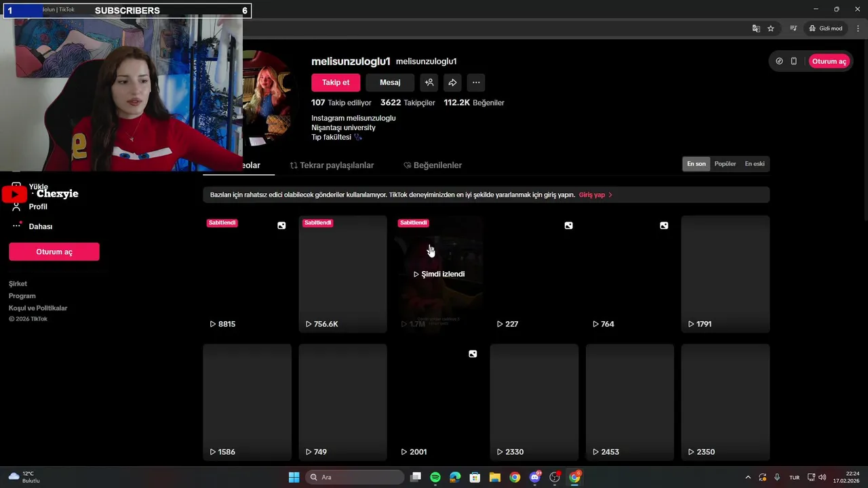Screen dimensions: 868x488
Task: Open File Explorer from the taskbar
Action: tap(495, 477)
